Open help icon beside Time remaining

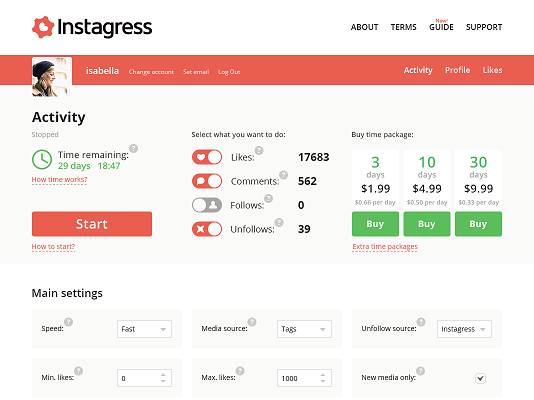[x=134, y=148]
